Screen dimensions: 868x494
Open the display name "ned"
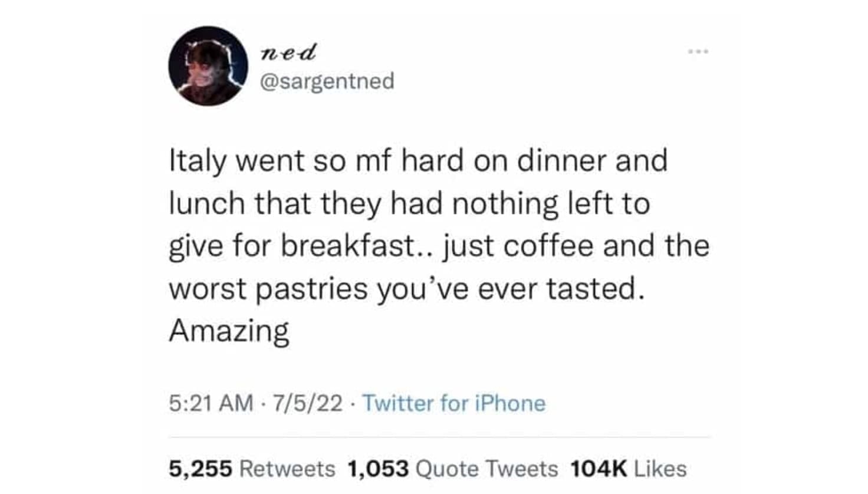[288, 52]
